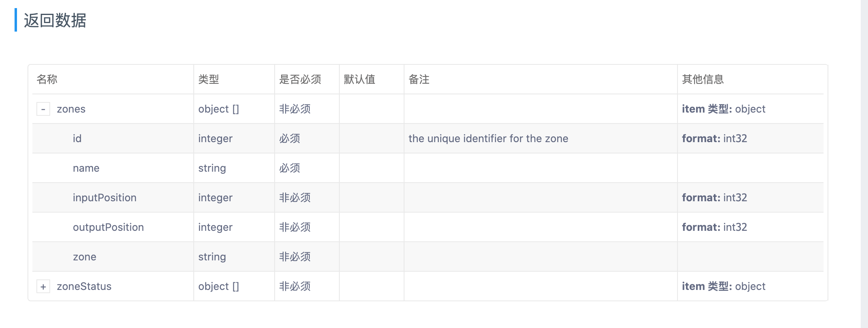Click the zone unique identifier remark text
This screenshot has width=868, height=328.
point(488,138)
